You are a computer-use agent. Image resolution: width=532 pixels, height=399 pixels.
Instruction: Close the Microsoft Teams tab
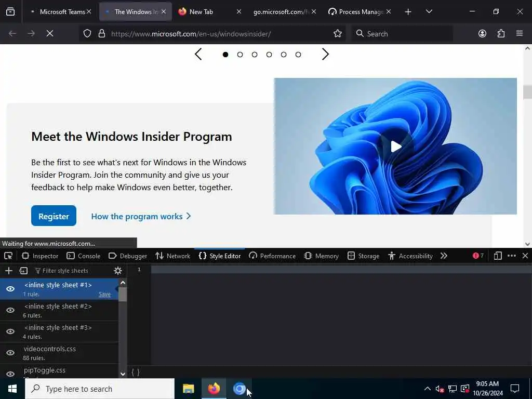tap(89, 12)
